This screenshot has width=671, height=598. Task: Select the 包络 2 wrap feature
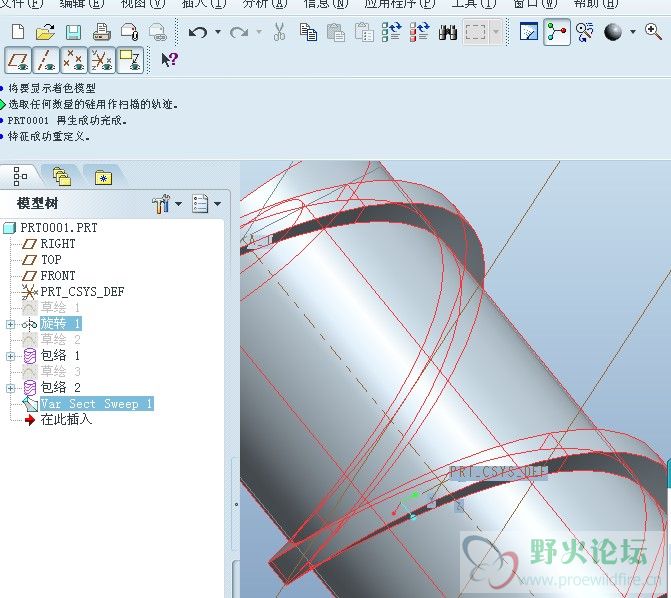click(x=60, y=387)
